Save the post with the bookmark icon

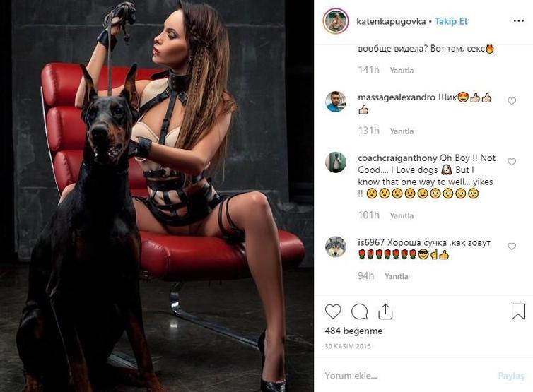517,311
